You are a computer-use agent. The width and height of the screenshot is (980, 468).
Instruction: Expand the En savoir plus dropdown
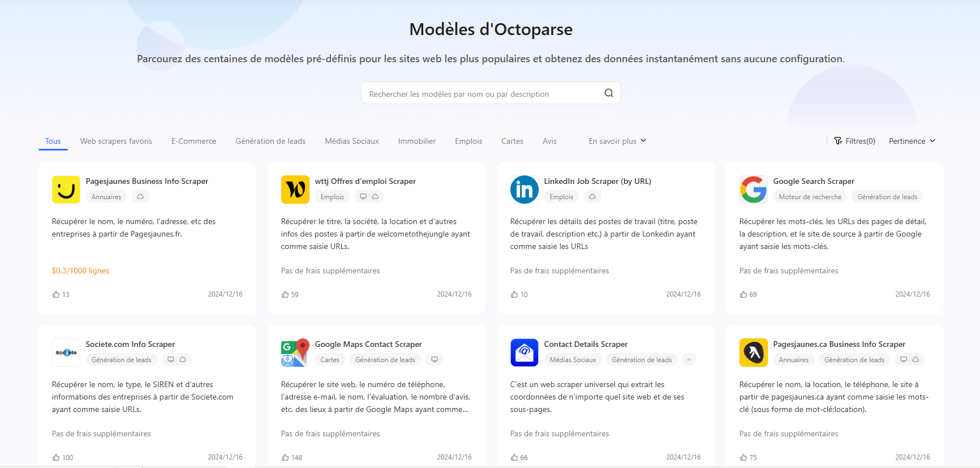pyautogui.click(x=617, y=141)
